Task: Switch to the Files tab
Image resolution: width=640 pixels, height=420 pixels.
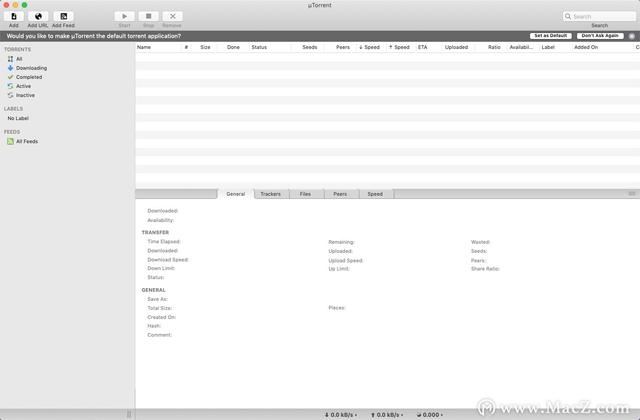Action: tap(306, 194)
